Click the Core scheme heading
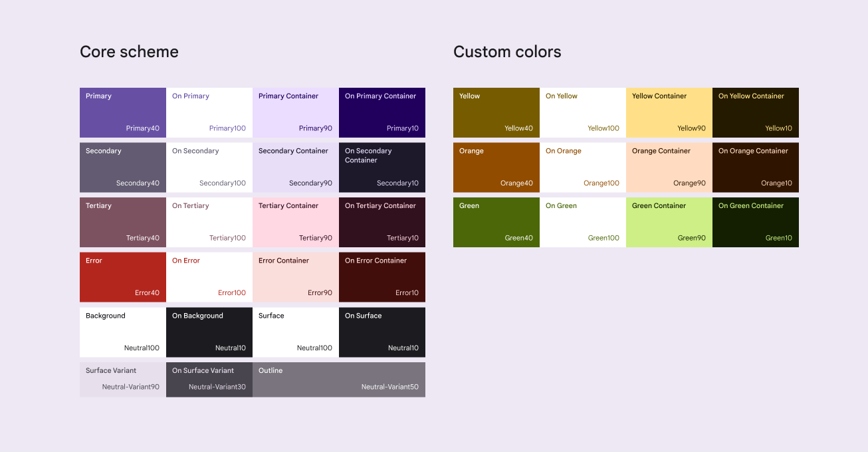 [129, 52]
